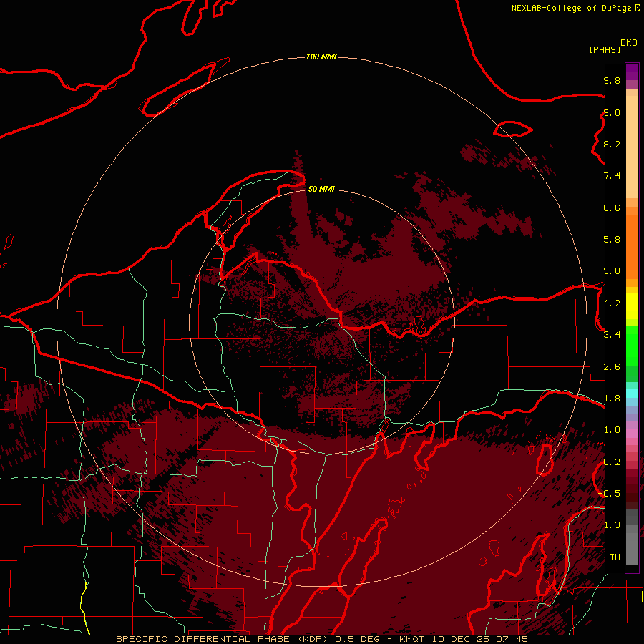This screenshot has height=644, width=644.
Task: Click the 4.2 scale value
Action: (612, 303)
